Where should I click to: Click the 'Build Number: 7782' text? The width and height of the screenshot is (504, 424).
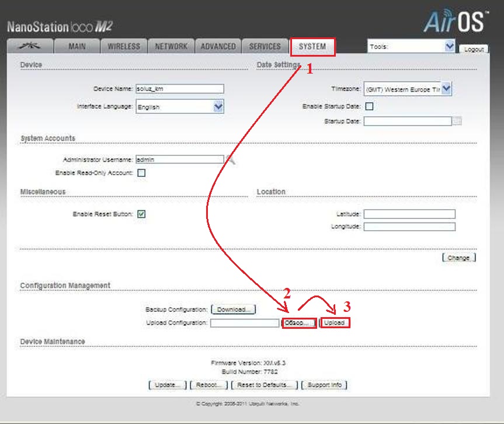(250, 372)
